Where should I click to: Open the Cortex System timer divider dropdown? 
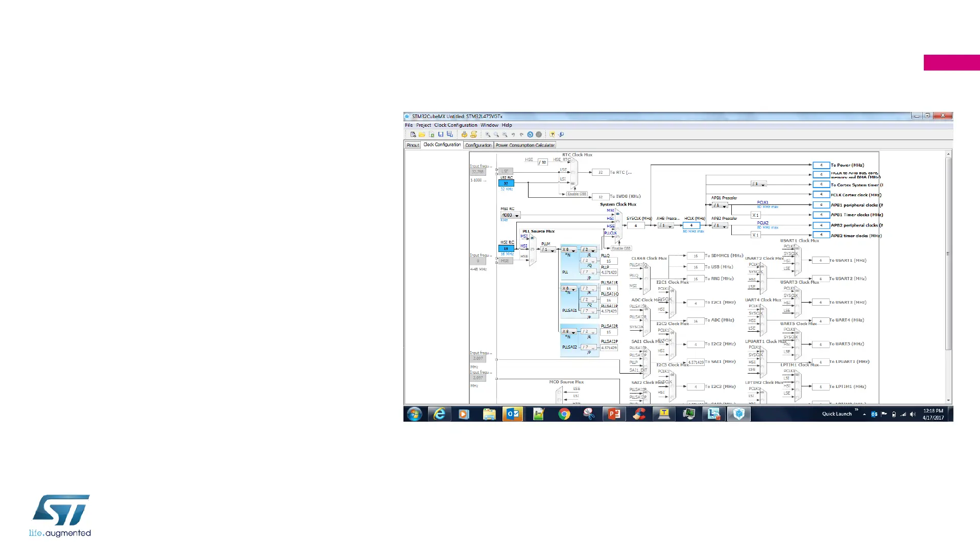point(759,184)
